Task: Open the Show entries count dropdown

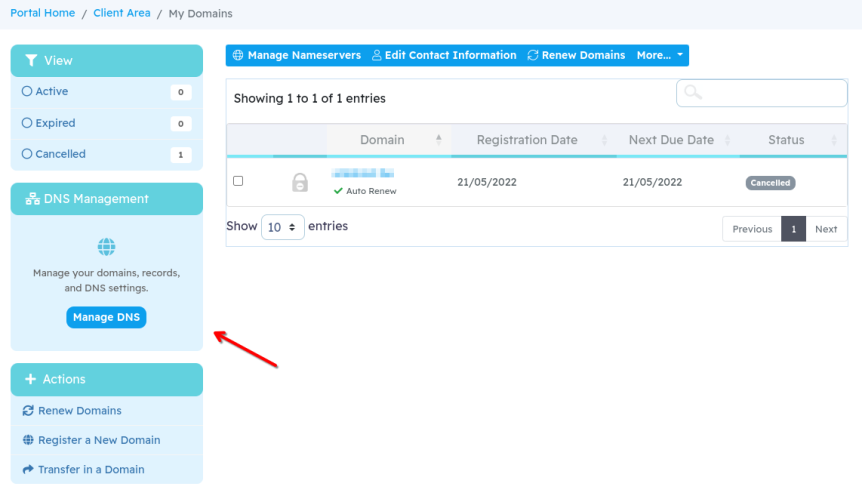Action: pos(283,227)
